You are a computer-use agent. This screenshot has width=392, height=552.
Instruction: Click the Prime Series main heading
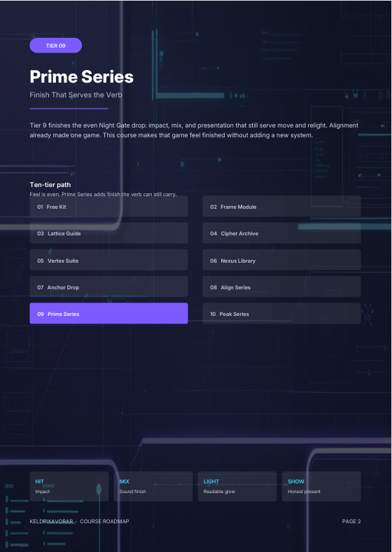pyautogui.click(x=82, y=76)
